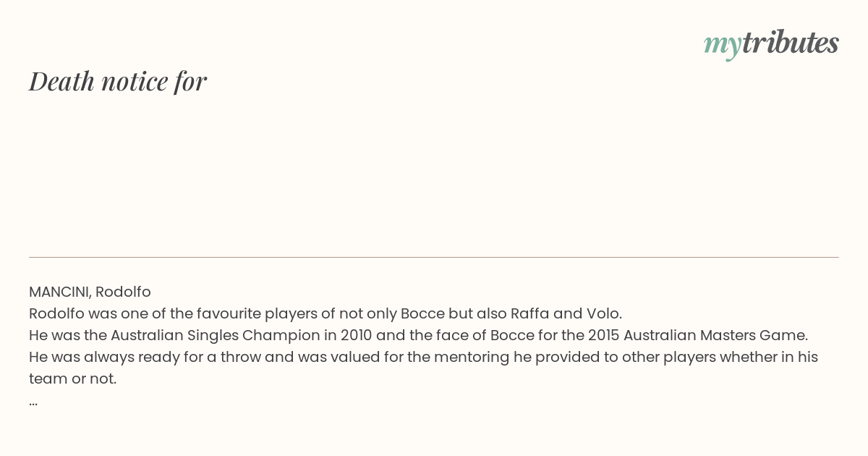Click the year "2010" in the notice

(357, 335)
